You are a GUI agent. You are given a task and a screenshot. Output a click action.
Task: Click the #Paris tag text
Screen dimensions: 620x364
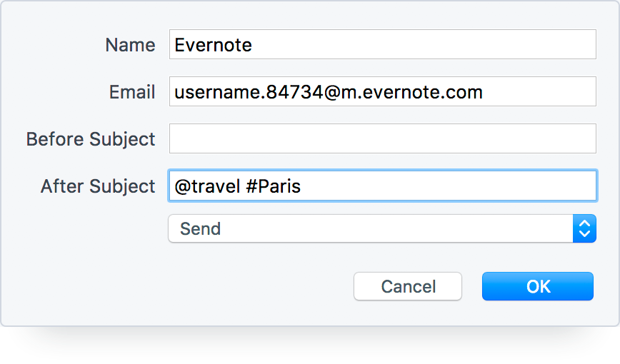coord(275,186)
